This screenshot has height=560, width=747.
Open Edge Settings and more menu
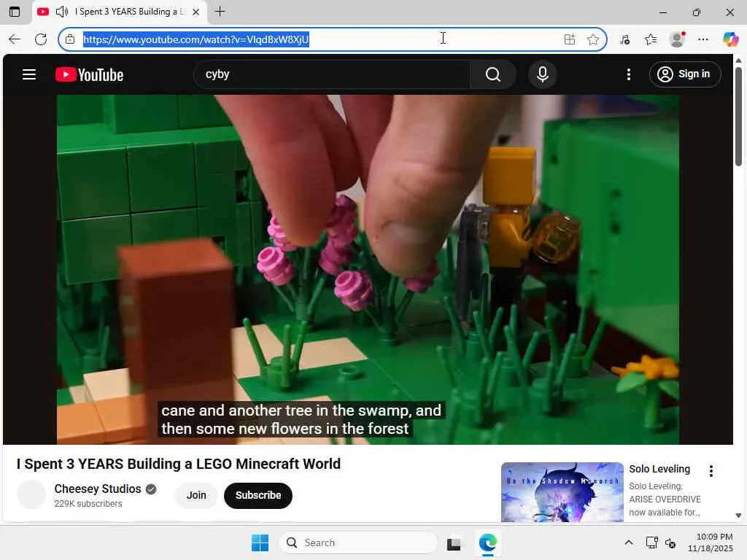703,39
